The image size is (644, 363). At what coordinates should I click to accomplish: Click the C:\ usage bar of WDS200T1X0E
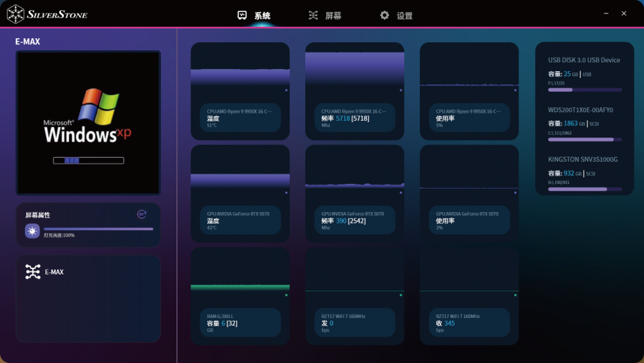click(x=585, y=140)
